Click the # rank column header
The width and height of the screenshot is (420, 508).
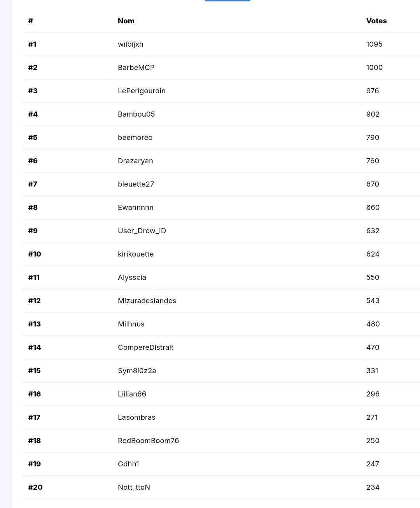pyautogui.click(x=30, y=21)
